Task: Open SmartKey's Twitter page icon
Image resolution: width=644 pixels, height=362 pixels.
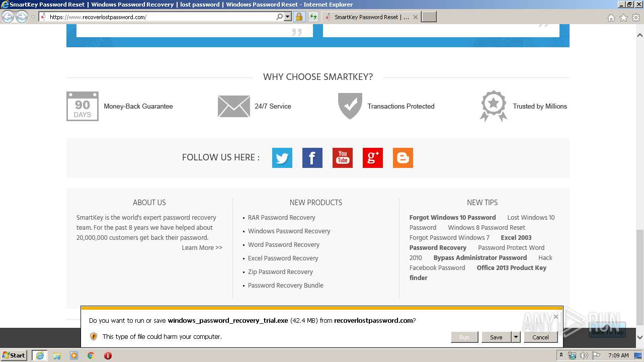Action: tap(282, 158)
